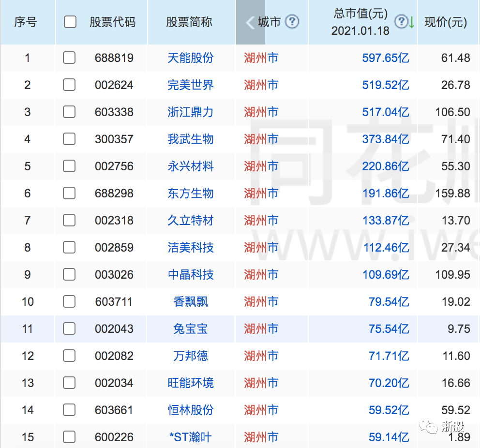Click the 股票简称 column header
This screenshot has height=448, width=480.
pyautogui.click(x=189, y=22)
